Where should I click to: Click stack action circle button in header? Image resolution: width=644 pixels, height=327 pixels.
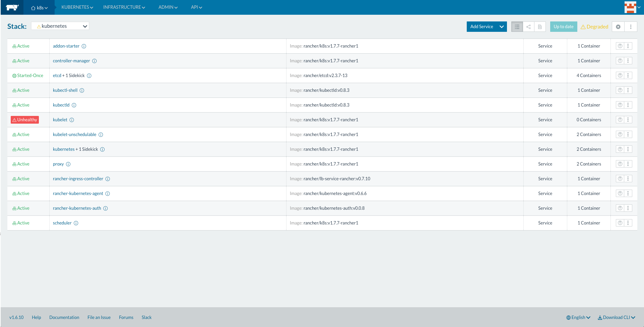coord(618,27)
